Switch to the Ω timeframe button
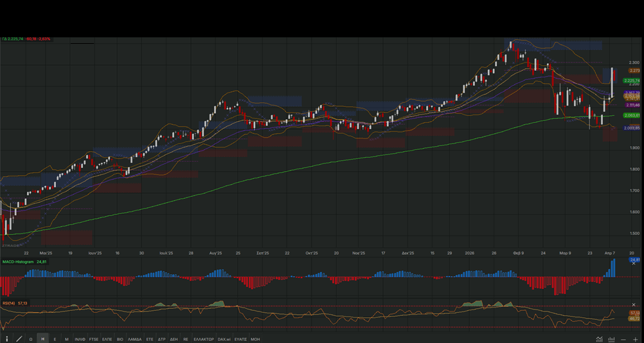This screenshot has width=644, height=343. [x=31, y=339]
